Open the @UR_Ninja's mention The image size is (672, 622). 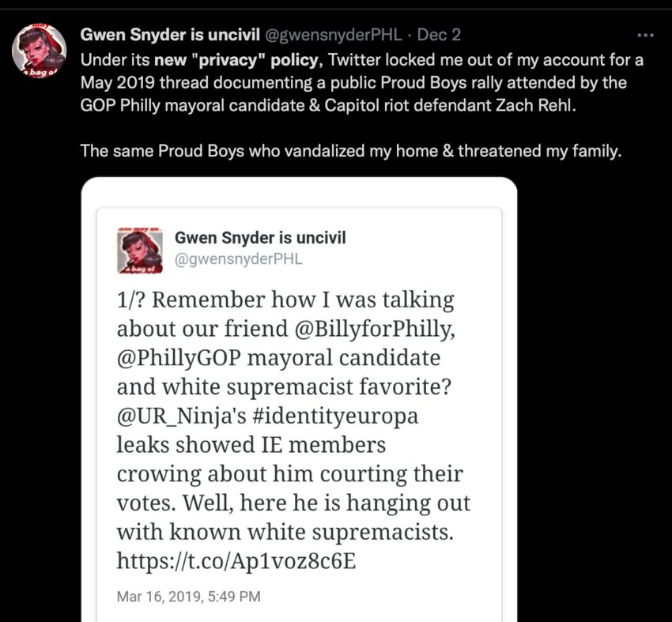click(181, 416)
